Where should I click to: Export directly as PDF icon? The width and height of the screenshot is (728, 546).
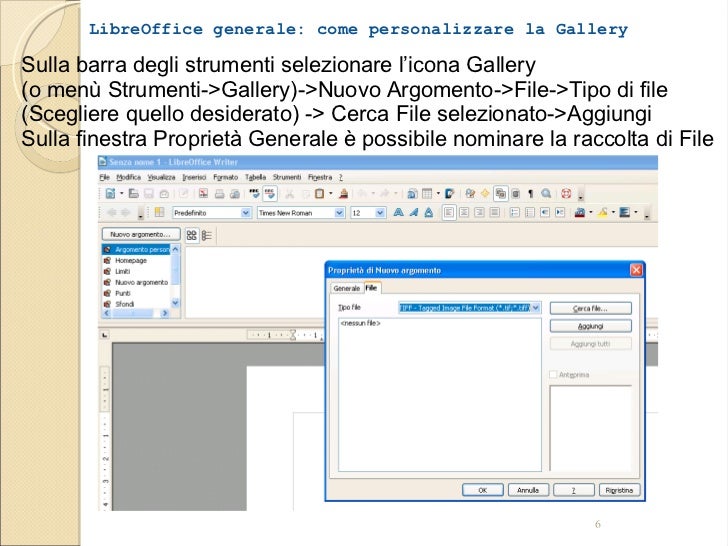pyautogui.click(x=203, y=193)
